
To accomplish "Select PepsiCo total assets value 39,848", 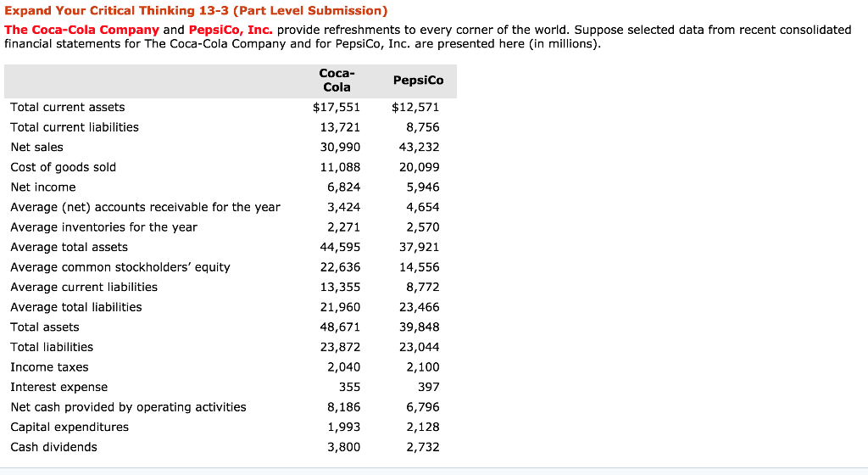I will (x=419, y=327).
